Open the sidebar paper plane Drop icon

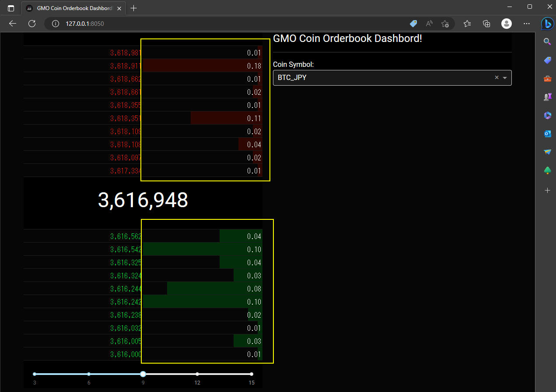point(547,152)
